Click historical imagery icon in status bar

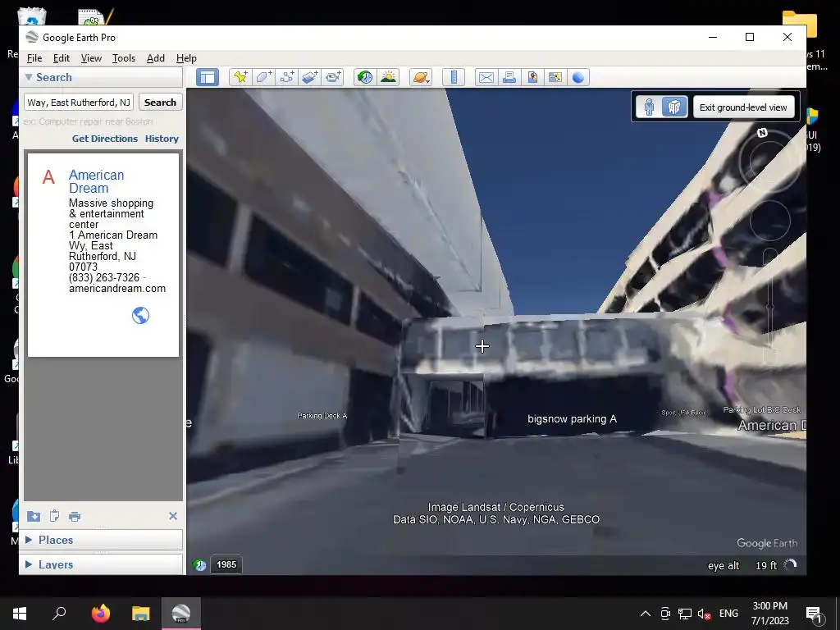199,564
